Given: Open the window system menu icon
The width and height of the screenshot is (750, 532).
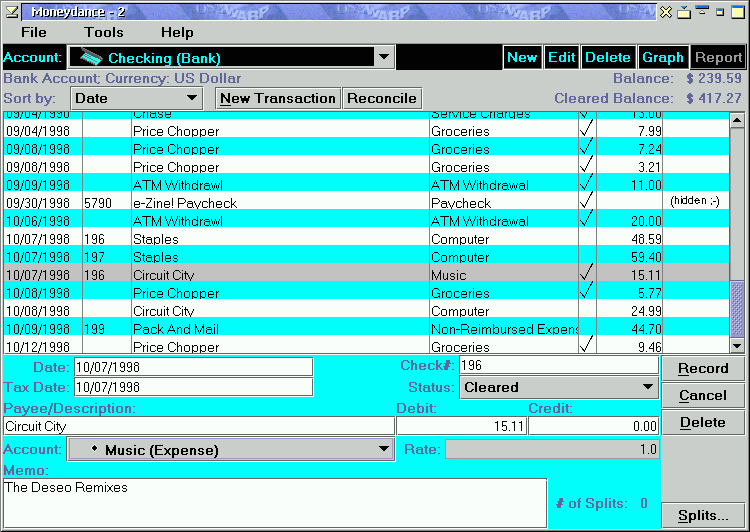Looking at the screenshot, I should [11, 12].
